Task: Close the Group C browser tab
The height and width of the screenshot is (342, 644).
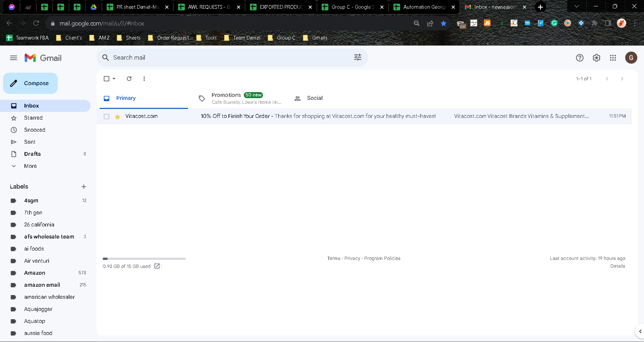Action: [x=382, y=7]
